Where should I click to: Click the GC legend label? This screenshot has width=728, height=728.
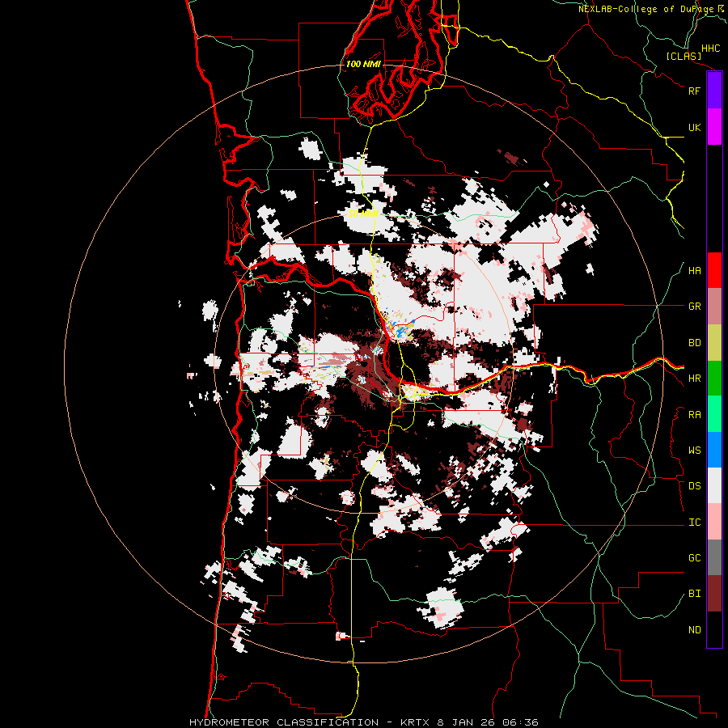coord(694,558)
